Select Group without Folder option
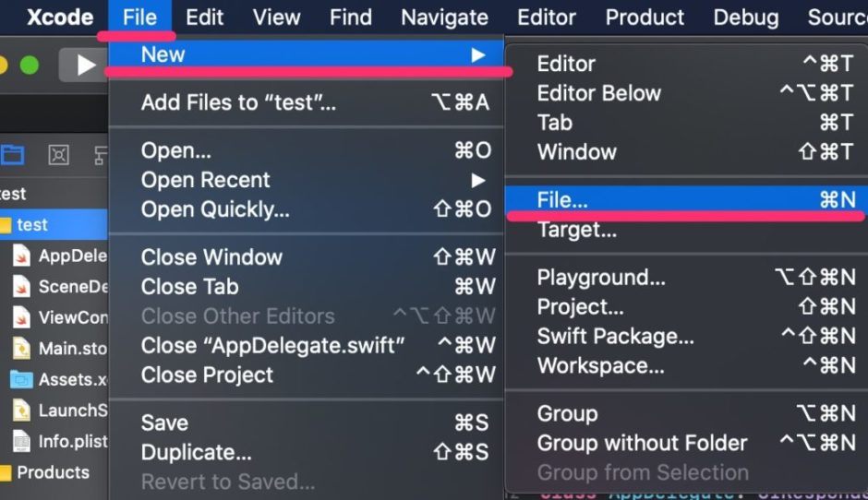The height and width of the screenshot is (500, 868). pyautogui.click(x=686, y=443)
